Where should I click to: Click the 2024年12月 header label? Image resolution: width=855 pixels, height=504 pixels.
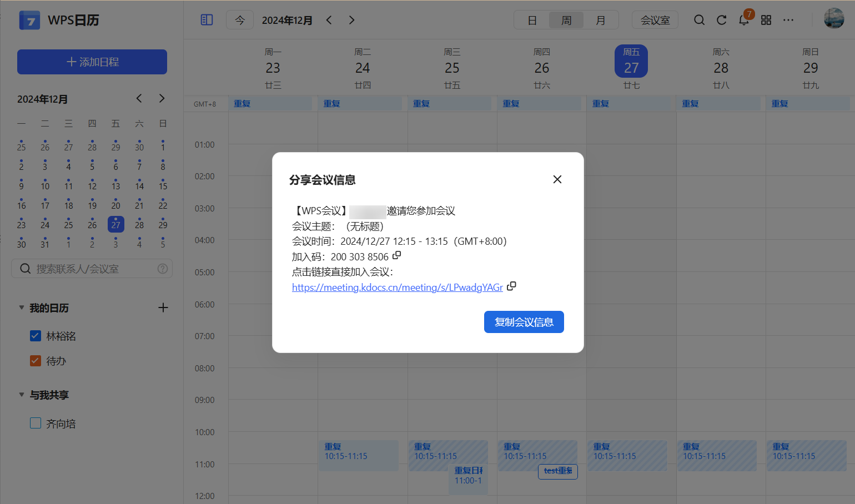point(287,20)
